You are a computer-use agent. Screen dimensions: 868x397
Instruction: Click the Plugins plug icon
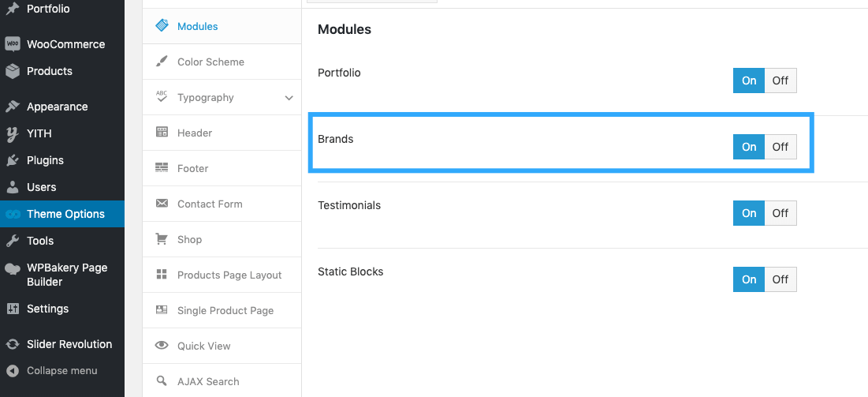(x=13, y=160)
